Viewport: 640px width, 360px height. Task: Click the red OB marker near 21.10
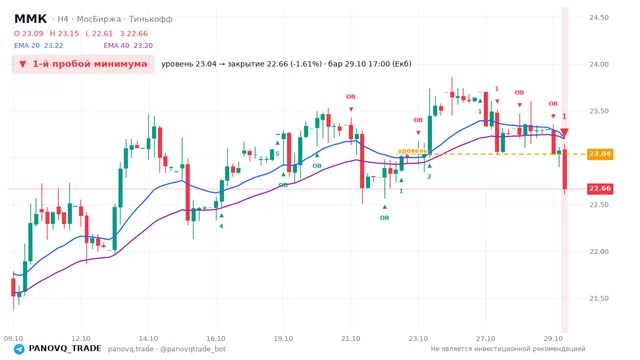point(351,97)
